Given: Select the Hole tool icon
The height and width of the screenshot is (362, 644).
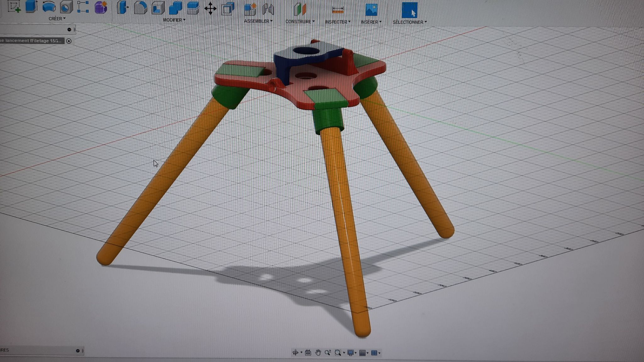Looking at the screenshot, I should (x=66, y=7).
